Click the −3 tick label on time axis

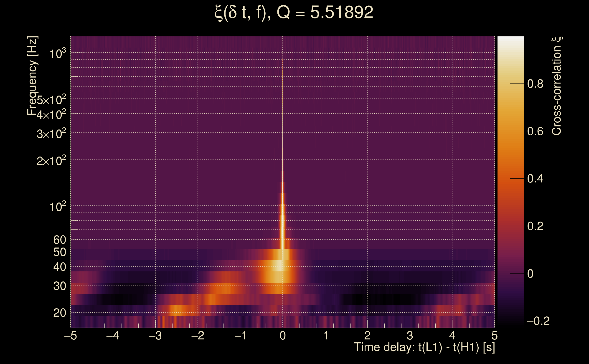click(155, 336)
